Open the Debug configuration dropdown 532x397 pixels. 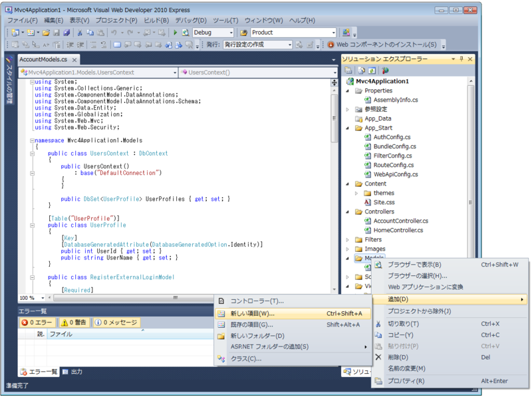tap(231, 33)
